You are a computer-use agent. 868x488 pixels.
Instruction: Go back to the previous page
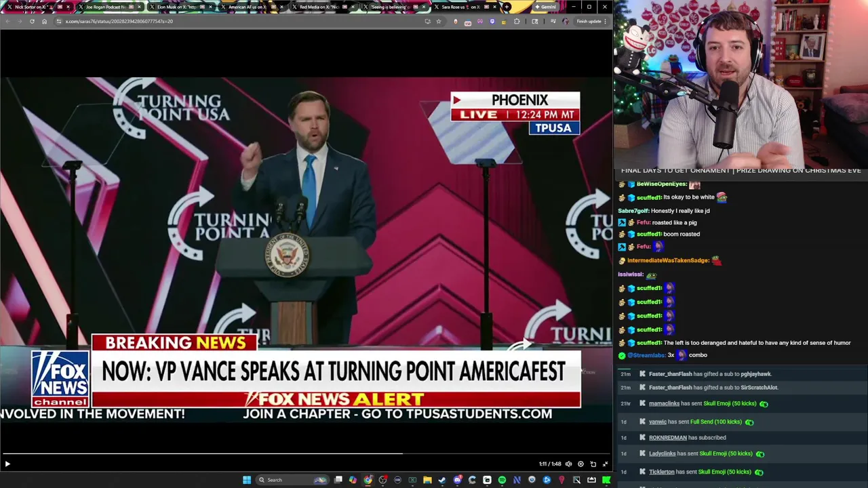click(7, 21)
